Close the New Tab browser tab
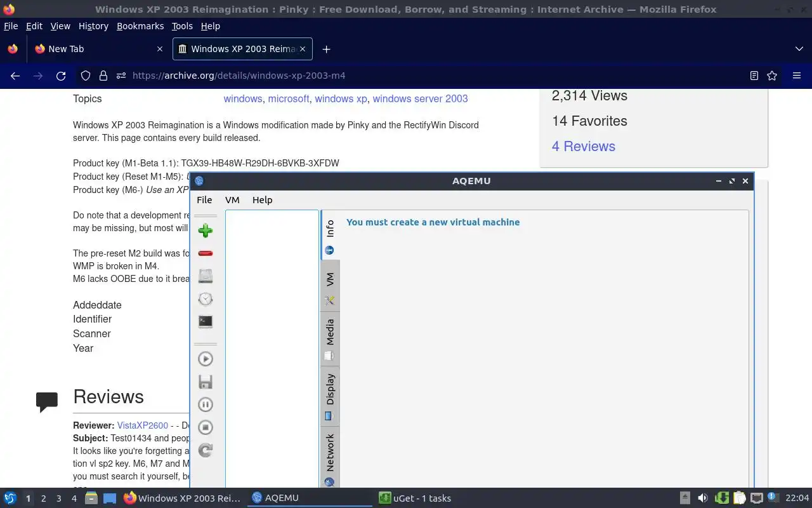The image size is (812, 508). (159, 49)
